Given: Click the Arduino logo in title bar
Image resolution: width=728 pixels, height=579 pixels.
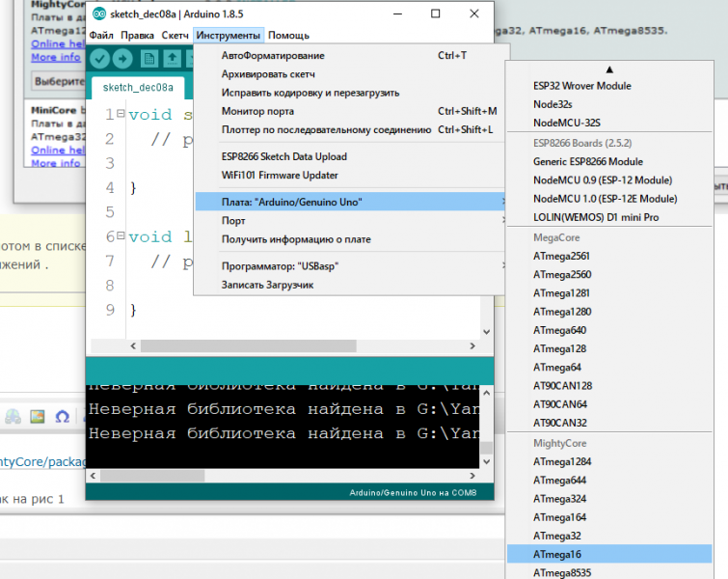Looking at the screenshot, I should [x=99, y=14].
